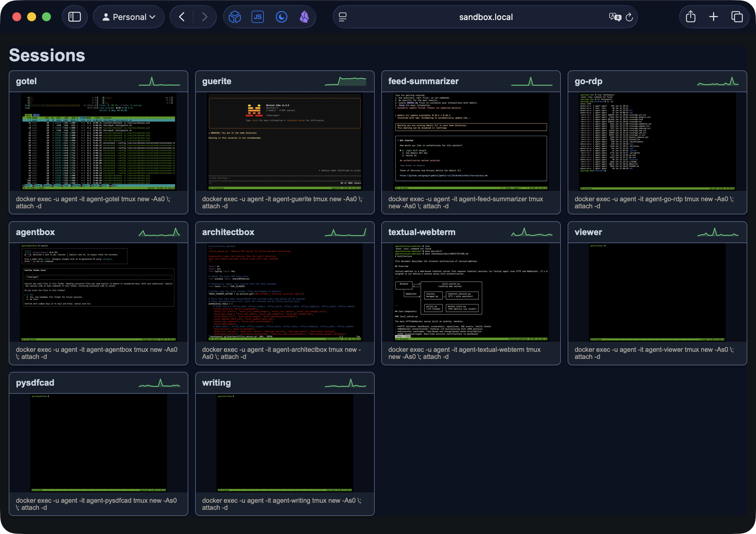Click the agent-go-rdp docker exec command
The height and width of the screenshot is (534, 756).
[654, 203]
